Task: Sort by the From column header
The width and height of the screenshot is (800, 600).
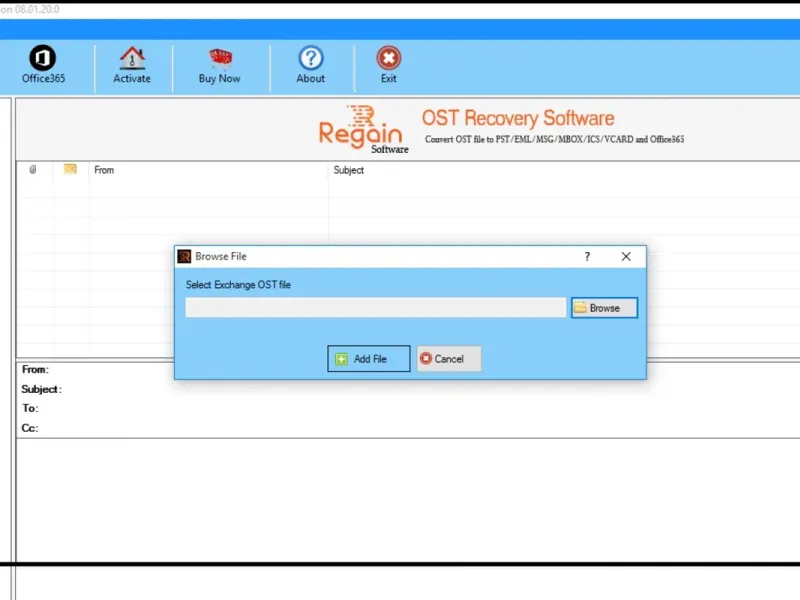Action: coord(104,170)
